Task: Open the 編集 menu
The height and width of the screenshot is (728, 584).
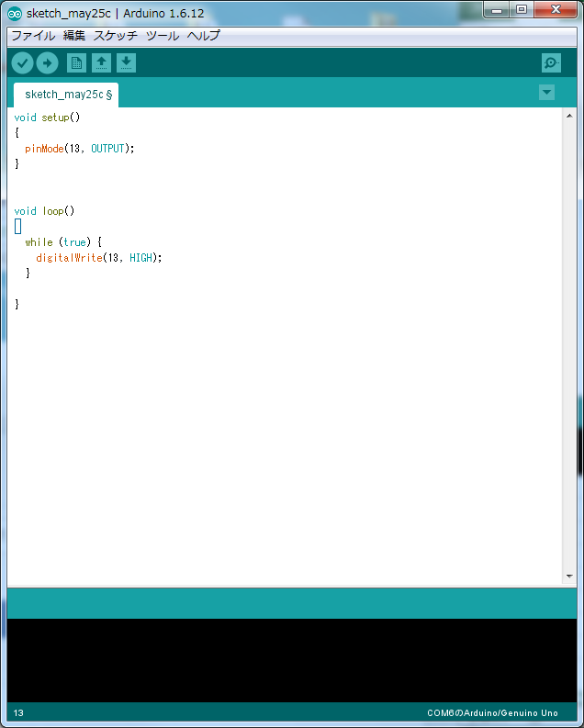Action: pyautogui.click(x=74, y=36)
